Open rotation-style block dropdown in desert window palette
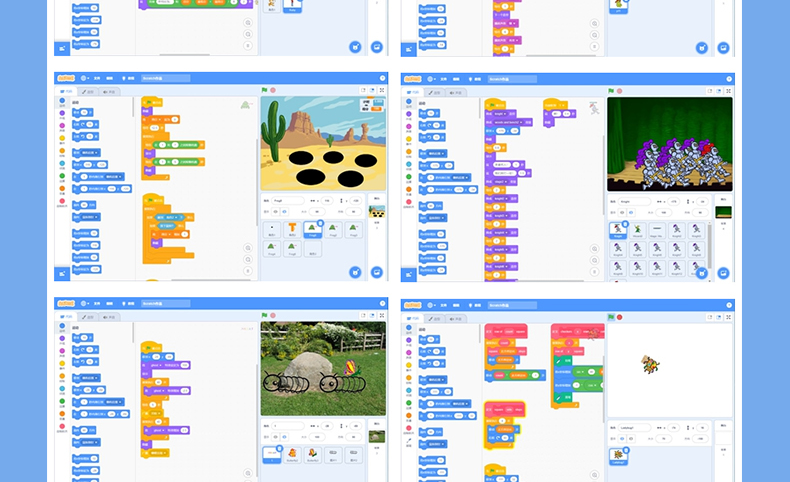 90,217
